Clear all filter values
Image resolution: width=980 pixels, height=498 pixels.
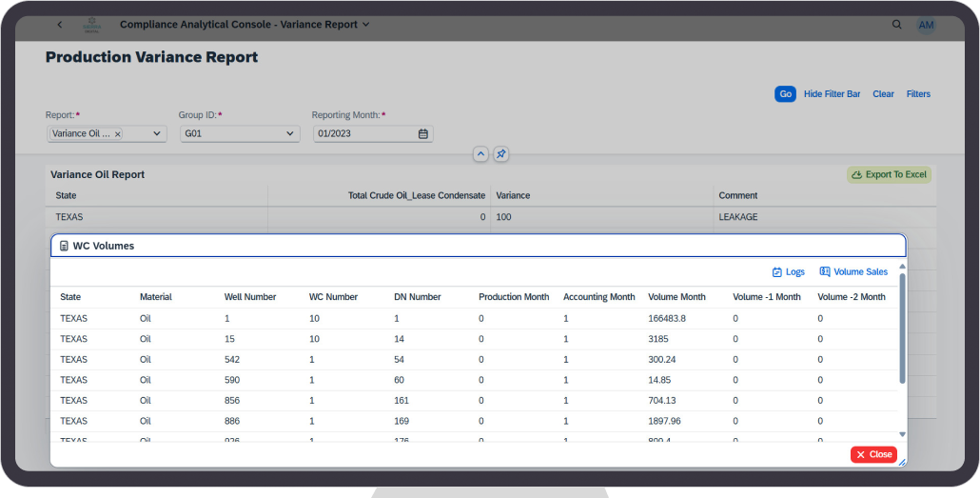883,94
